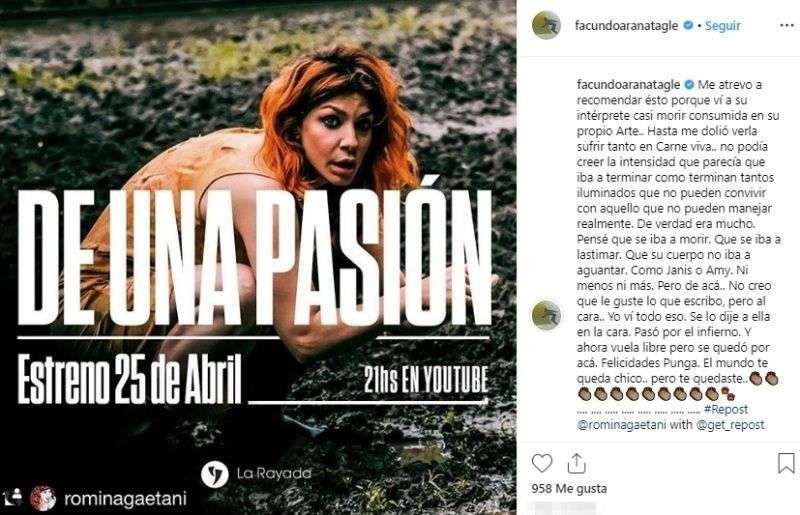Share the post via share icon
Screen dimensions: 800x515
576,463
